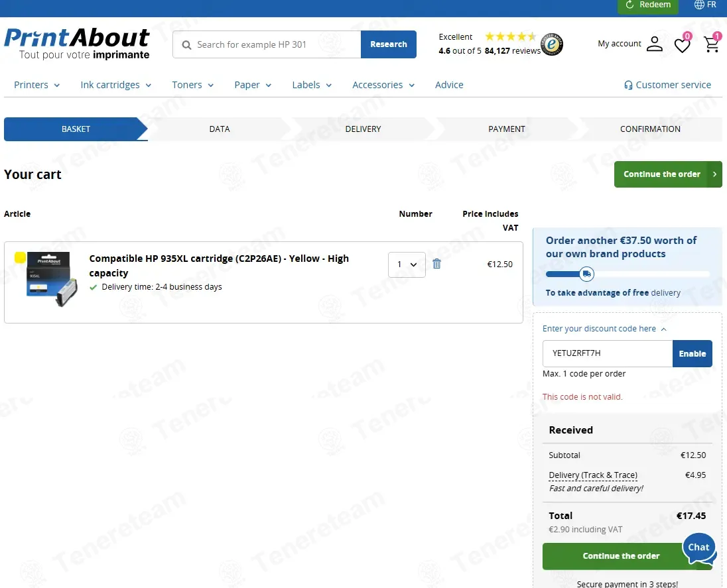Click bottom Continue the order button
This screenshot has height=588, width=727.
pos(622,556)
